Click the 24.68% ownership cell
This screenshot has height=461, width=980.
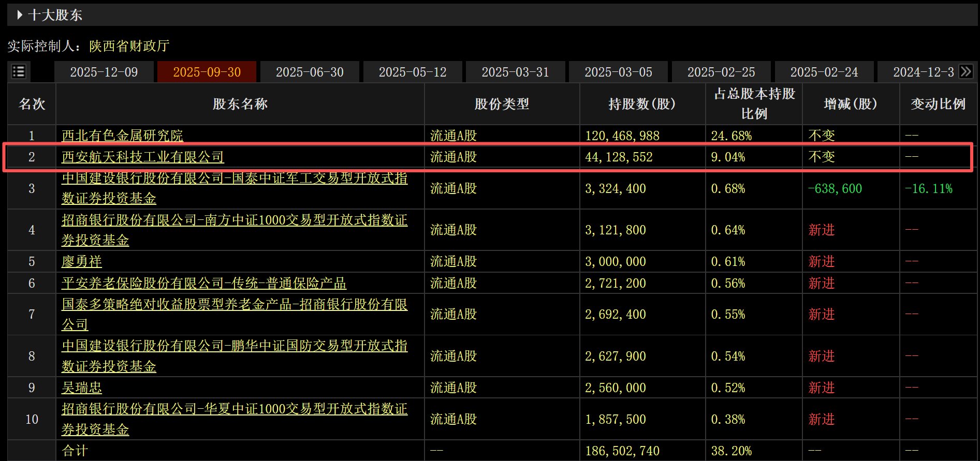tap(732, 136)
